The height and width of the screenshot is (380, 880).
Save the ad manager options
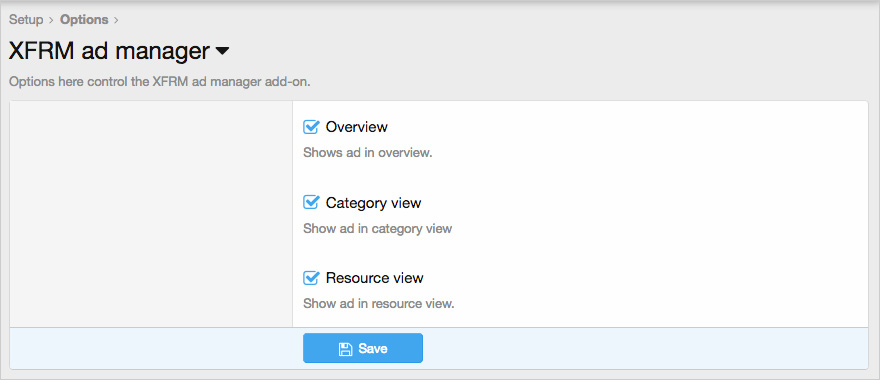[363, 349]
